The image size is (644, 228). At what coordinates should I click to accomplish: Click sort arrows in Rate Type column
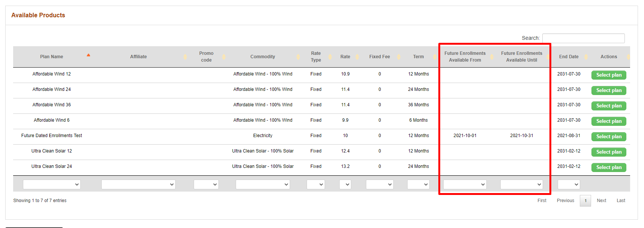[x=330, y=57]
